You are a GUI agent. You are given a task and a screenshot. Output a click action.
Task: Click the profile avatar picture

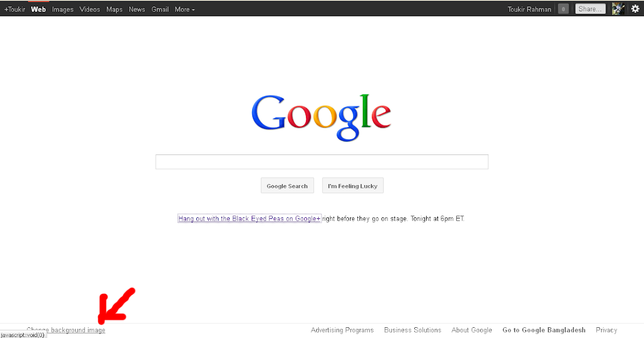pyautogui.click(x=618, y=9)
